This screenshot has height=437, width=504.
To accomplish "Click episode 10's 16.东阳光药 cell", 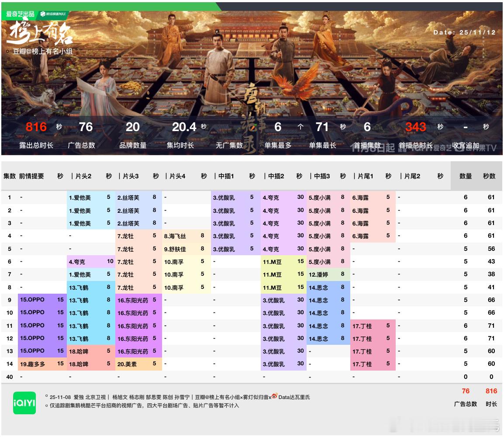I will point(138,312).
